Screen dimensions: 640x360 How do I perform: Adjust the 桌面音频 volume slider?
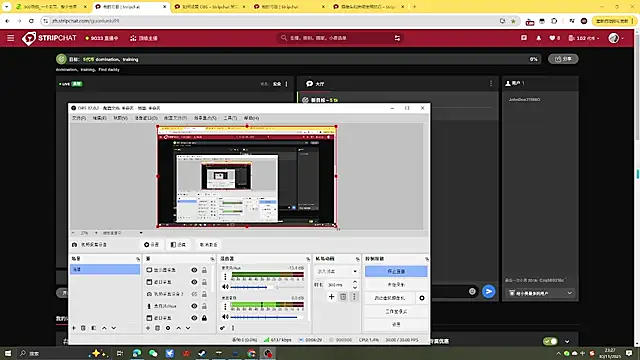click(267, 317)
